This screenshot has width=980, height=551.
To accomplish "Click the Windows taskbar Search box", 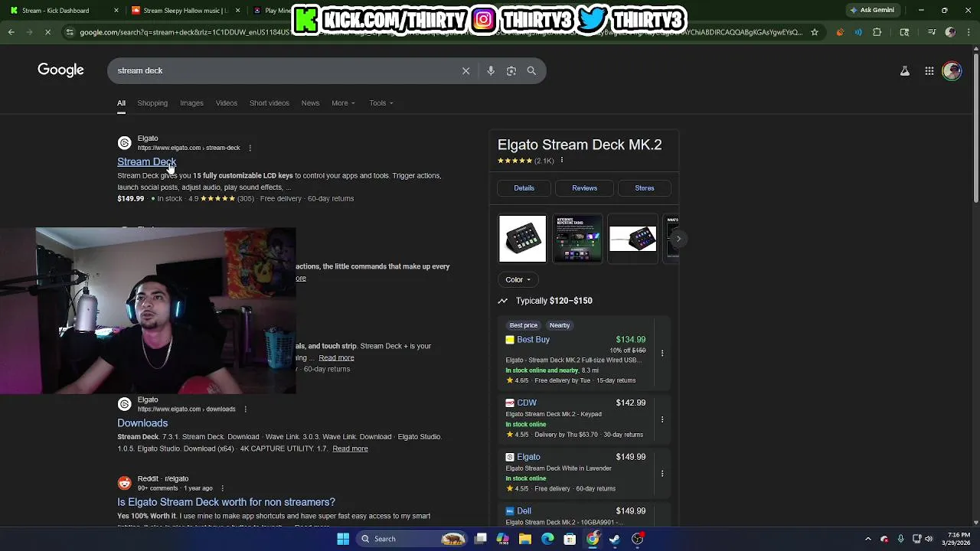I will pos(411,539).
